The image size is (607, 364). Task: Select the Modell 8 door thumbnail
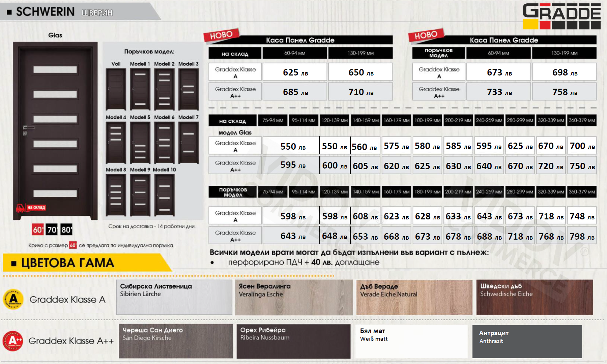[116, 195]
